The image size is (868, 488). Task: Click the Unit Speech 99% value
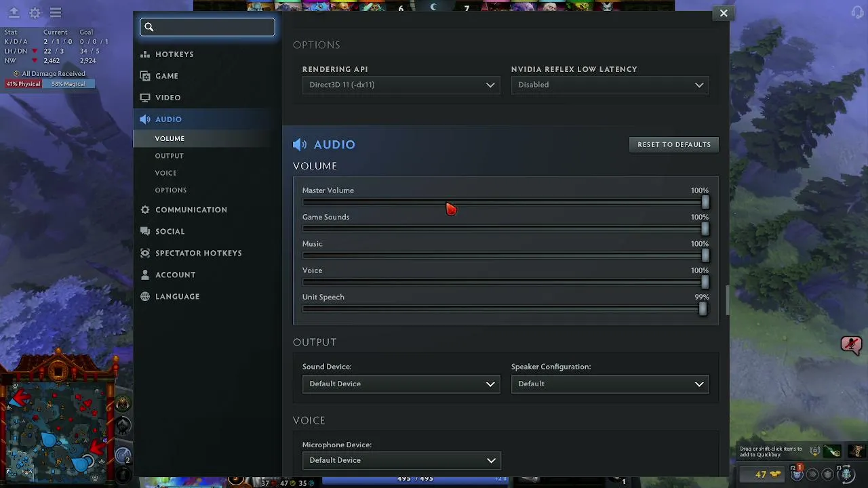point(701,297)
